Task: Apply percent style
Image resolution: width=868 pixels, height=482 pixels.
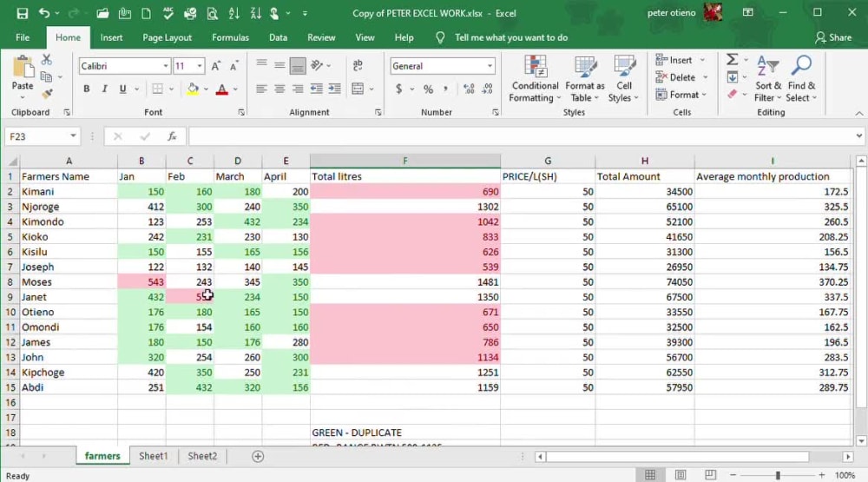Action: click(x=428, y=89)
